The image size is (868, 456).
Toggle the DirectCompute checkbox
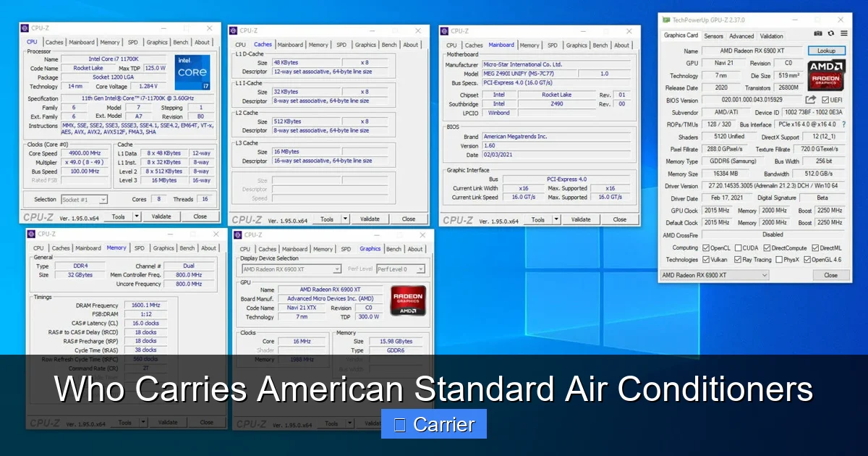click(767, 248)
